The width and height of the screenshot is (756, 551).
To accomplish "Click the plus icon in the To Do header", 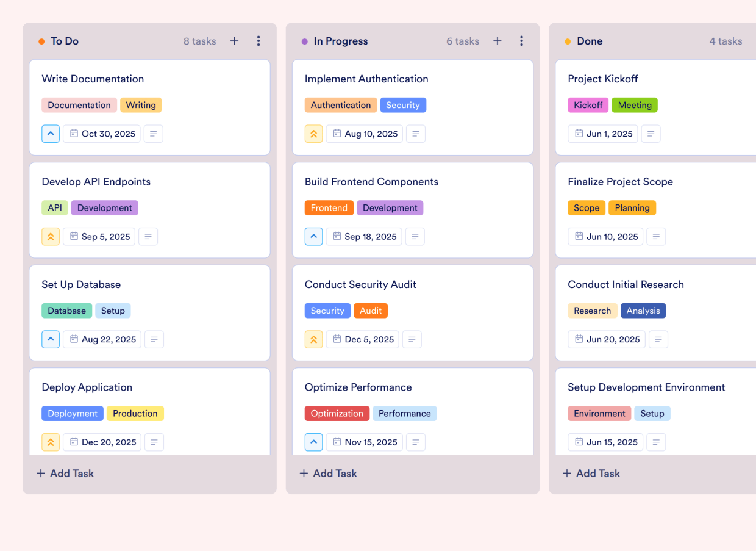I will coord(234,41).
